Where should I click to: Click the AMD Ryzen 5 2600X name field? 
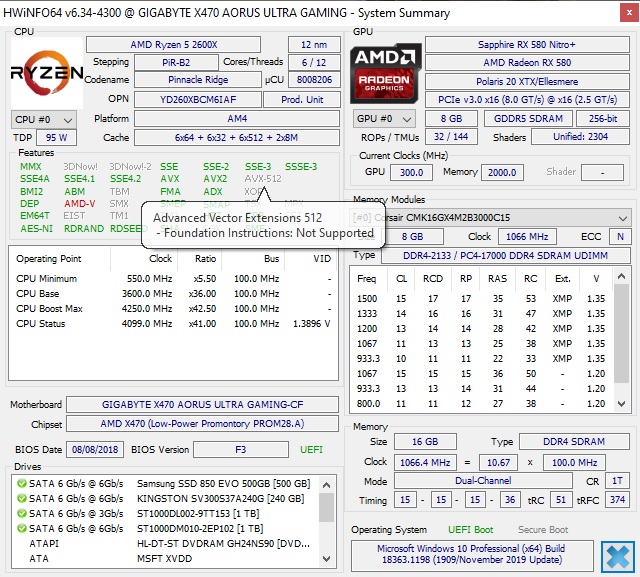[173, 44]
